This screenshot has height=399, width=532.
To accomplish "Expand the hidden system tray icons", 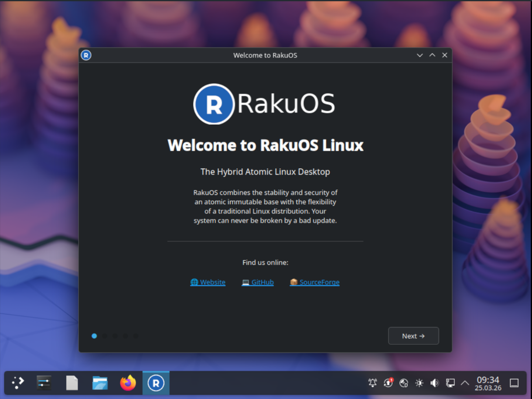I will click(465, 383).
